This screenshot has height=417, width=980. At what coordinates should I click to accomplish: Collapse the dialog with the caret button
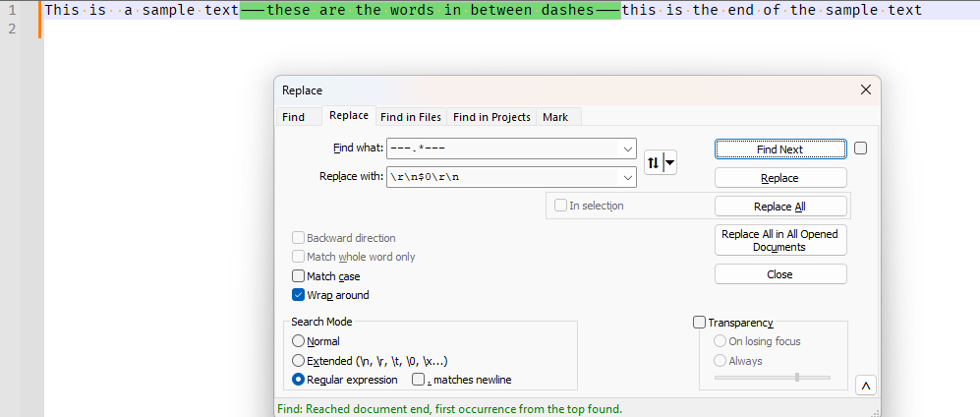[x=865, y=386]
